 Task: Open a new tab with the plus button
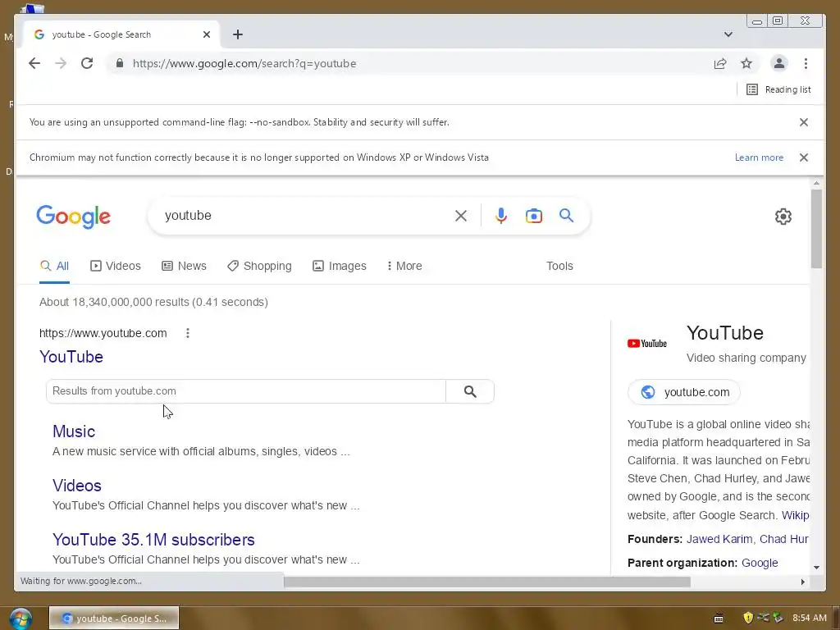pyautogui.click(x=238, y=34)
